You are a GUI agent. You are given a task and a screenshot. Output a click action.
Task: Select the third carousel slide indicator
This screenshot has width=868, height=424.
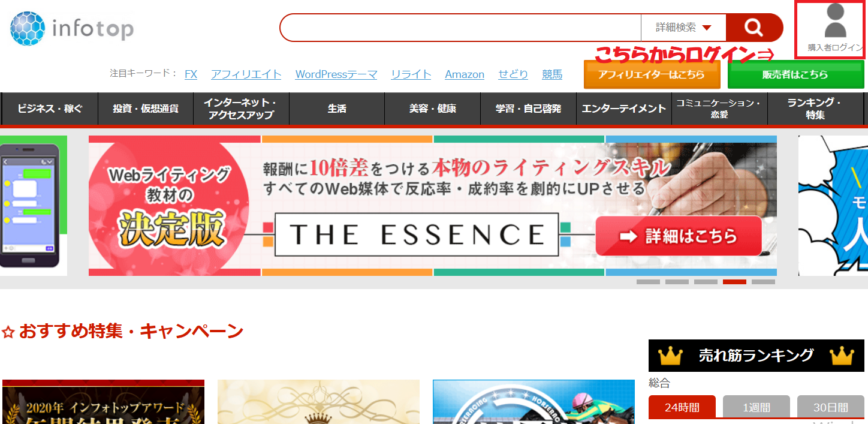706,282
